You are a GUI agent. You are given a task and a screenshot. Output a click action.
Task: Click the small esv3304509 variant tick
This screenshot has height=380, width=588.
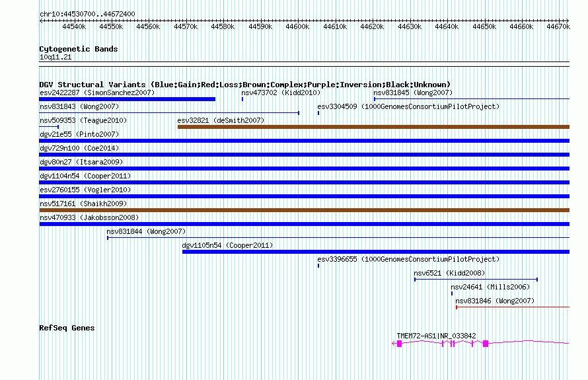pos(318,113)
